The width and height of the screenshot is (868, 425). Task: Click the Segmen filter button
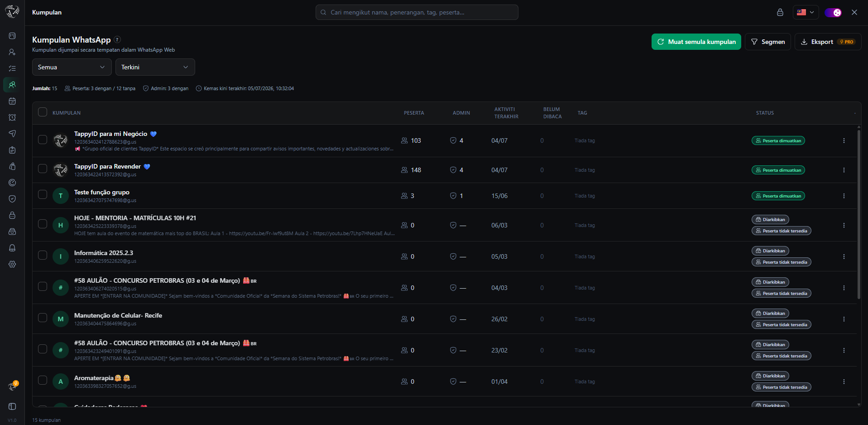(x=768, y=42)
